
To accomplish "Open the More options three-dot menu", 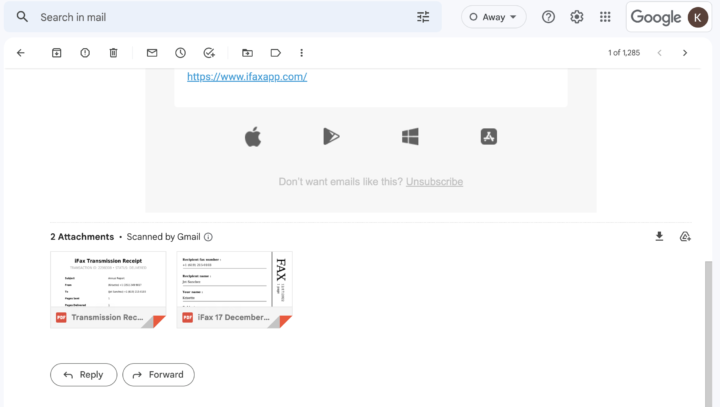I will pos(302,53).
